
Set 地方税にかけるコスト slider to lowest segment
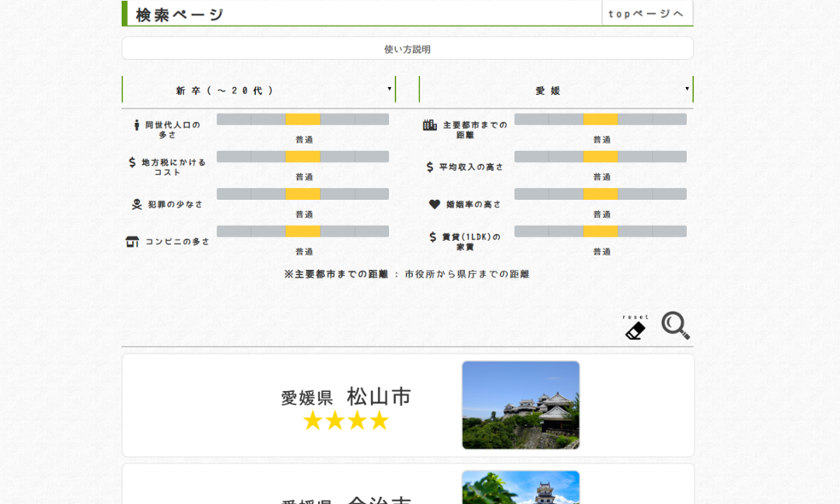click(234, 156)
